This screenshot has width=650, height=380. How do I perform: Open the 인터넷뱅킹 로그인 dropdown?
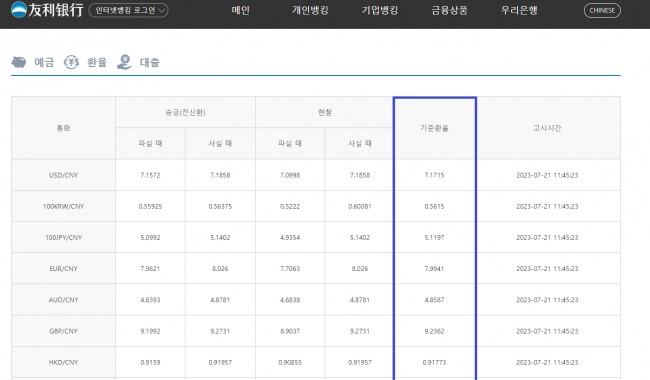129,10
